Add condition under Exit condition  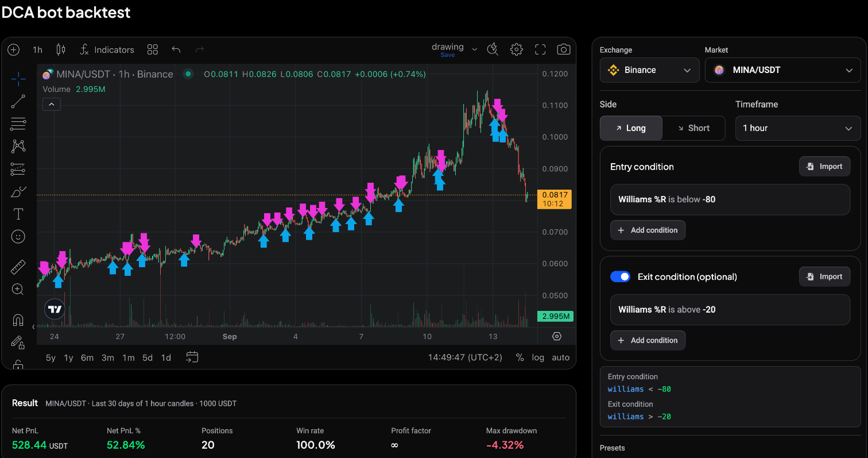[648, 340]
